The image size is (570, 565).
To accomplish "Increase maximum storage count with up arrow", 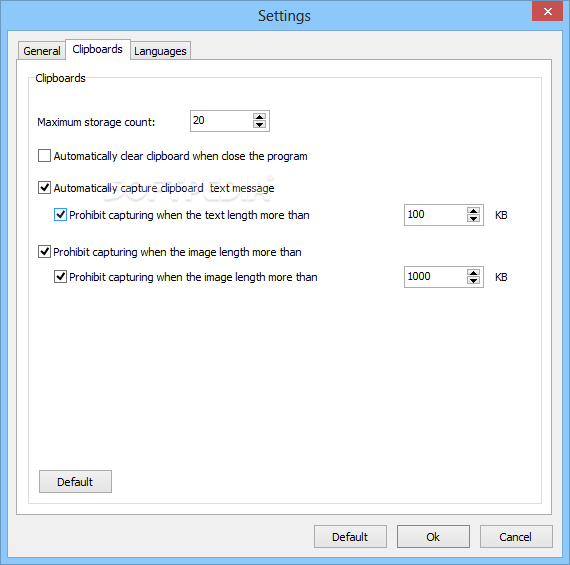I will pyautogui.click(x=260, y=117).
